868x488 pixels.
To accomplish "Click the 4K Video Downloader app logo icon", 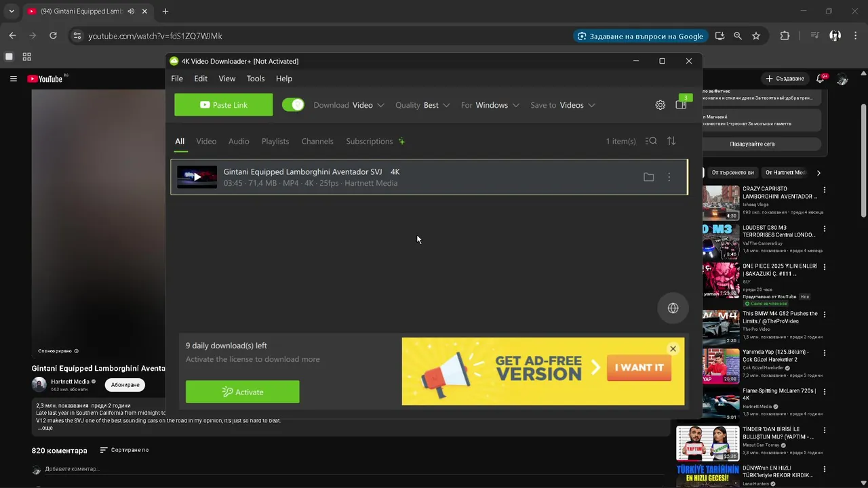I will click(x=174, y=61).
